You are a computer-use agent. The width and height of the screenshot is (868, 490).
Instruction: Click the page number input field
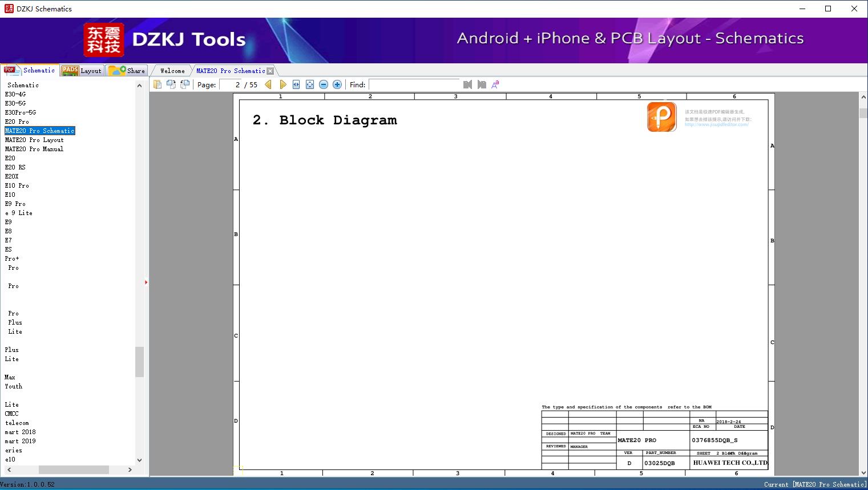point(231,84)
